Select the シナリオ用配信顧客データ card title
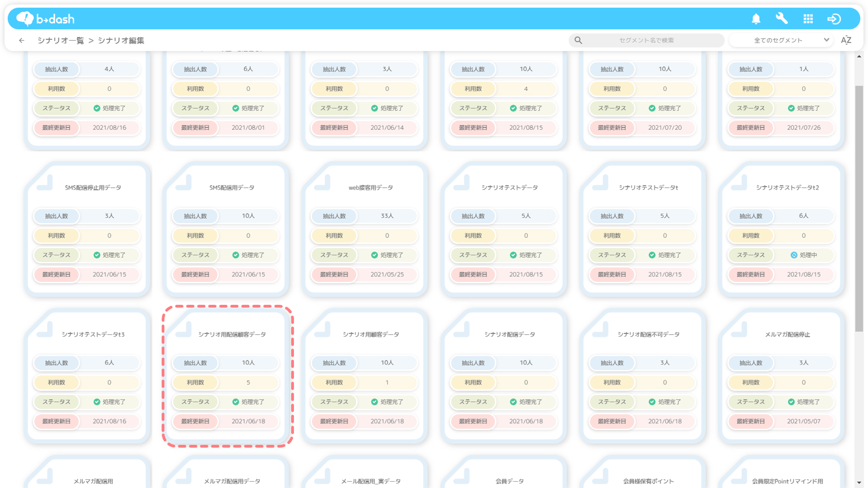The width and height of the screenshot is (868, 488). (232, 335)
